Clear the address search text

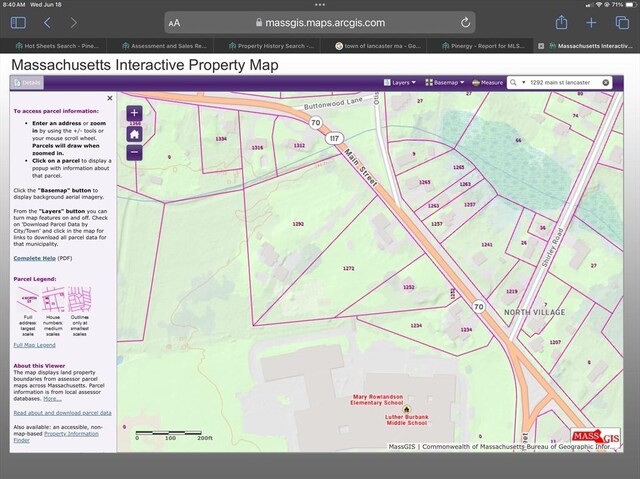606,82
